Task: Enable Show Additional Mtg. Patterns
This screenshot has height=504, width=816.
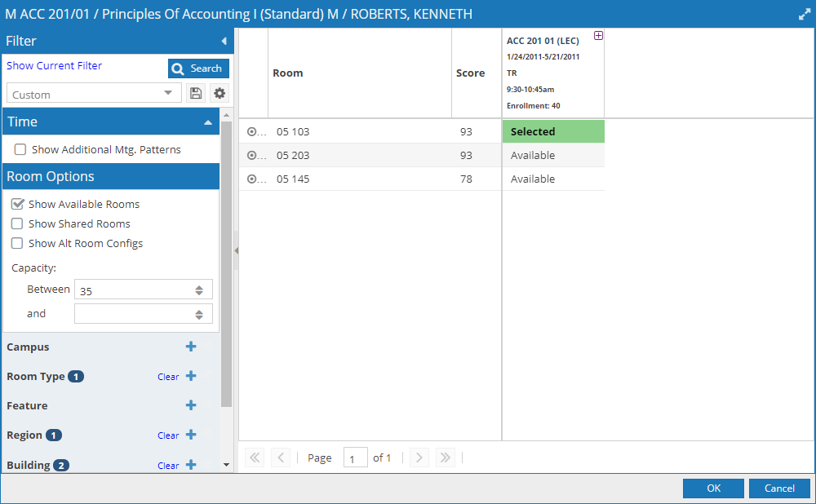Action: coord(20,150)
